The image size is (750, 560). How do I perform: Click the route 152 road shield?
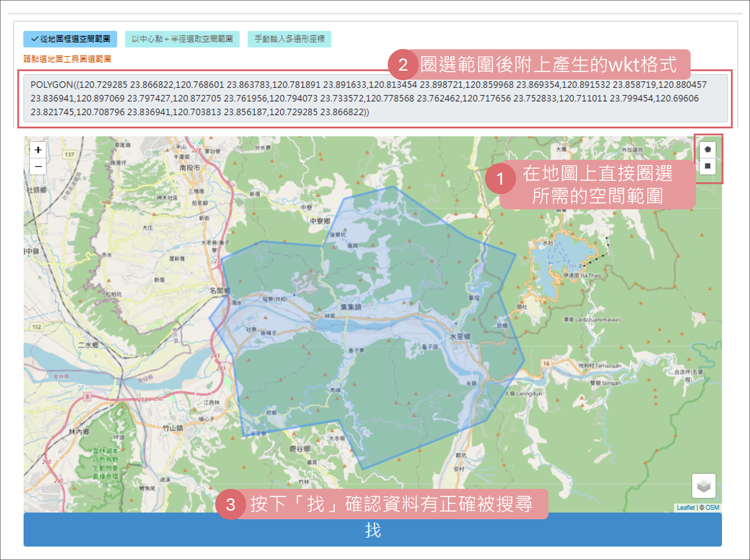pyautogui.click(x=36, y=327)
